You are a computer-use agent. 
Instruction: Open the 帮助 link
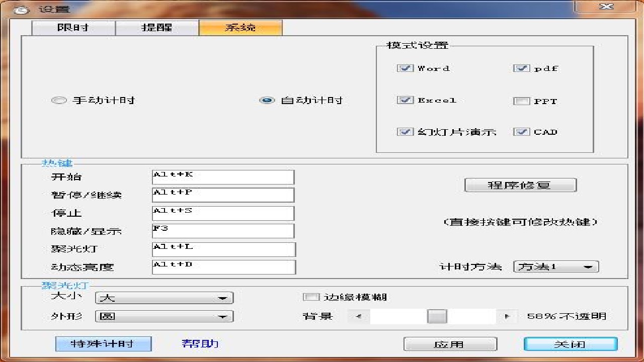[x=199, y=344]
